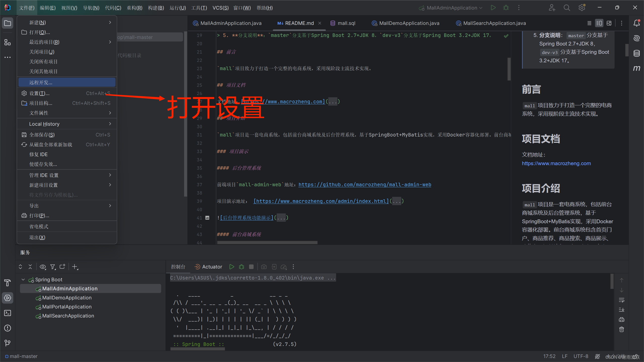The image size is (644, 362).
Task: Open the Terminal tool window icon
Action: (8, 313)
